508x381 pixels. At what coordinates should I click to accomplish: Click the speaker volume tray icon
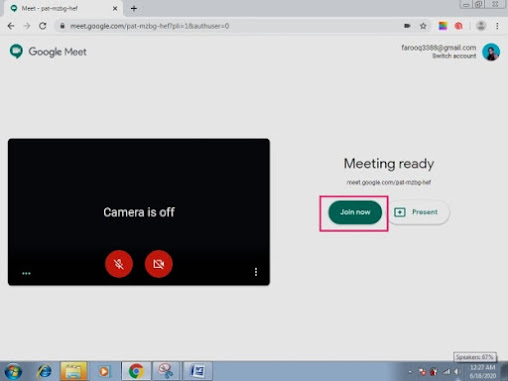pyautogui.click(x=457, y=372)
